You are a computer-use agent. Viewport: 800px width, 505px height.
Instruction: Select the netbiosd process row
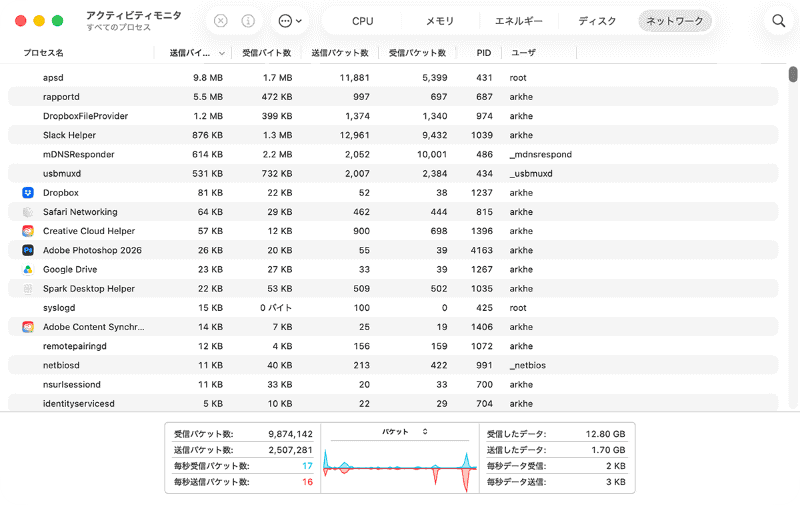(x=393, y=365)
